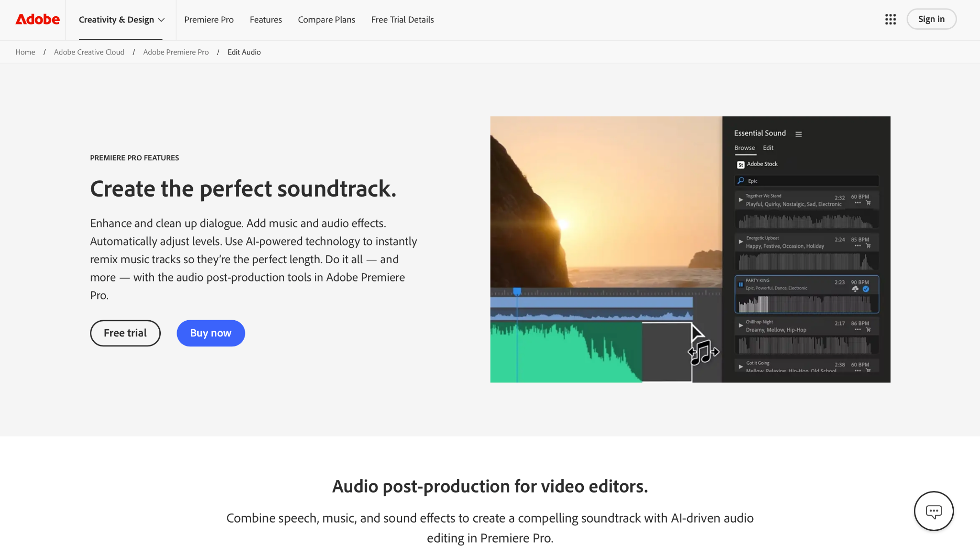
Task: Open more options for Energetic Upbeat
Action: pos(857,246)
